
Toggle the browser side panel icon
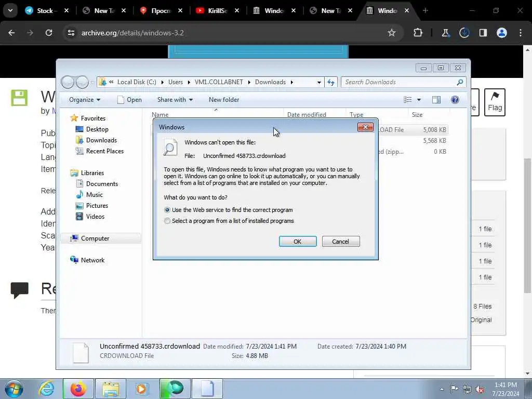483,33
